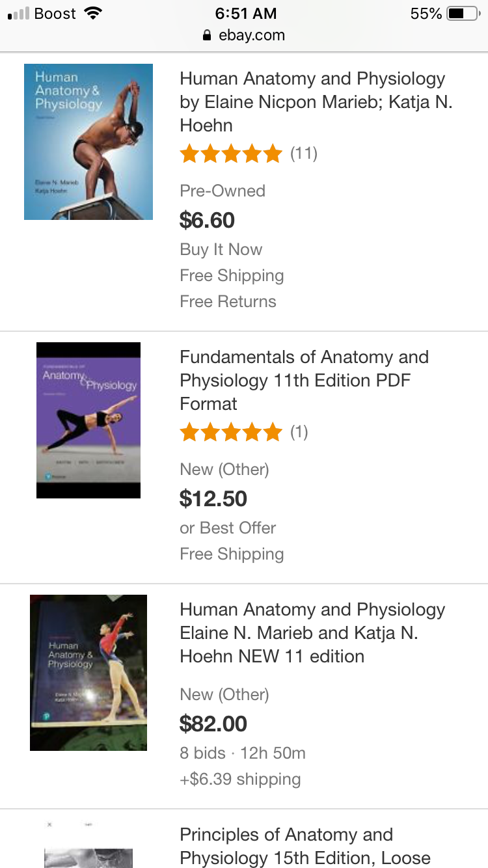Image resolution: width=488 pixels, height=868 pixels.
Task: Open Human Anatomy Marieb Hoehn NEW 11 edition
Action: (x=312, y=632)
